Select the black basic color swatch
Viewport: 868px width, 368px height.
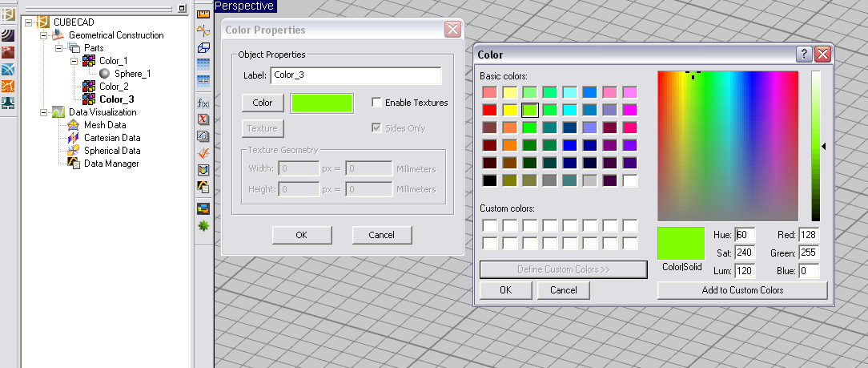(490, 180)
